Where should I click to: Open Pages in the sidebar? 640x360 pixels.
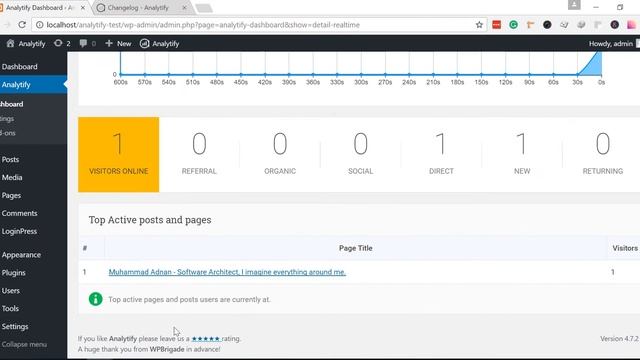pos(11,196)
